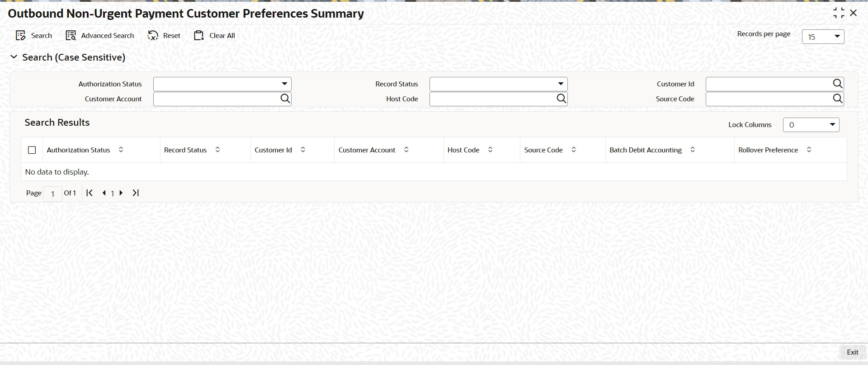Click the Clear All button

pos(214,36)
